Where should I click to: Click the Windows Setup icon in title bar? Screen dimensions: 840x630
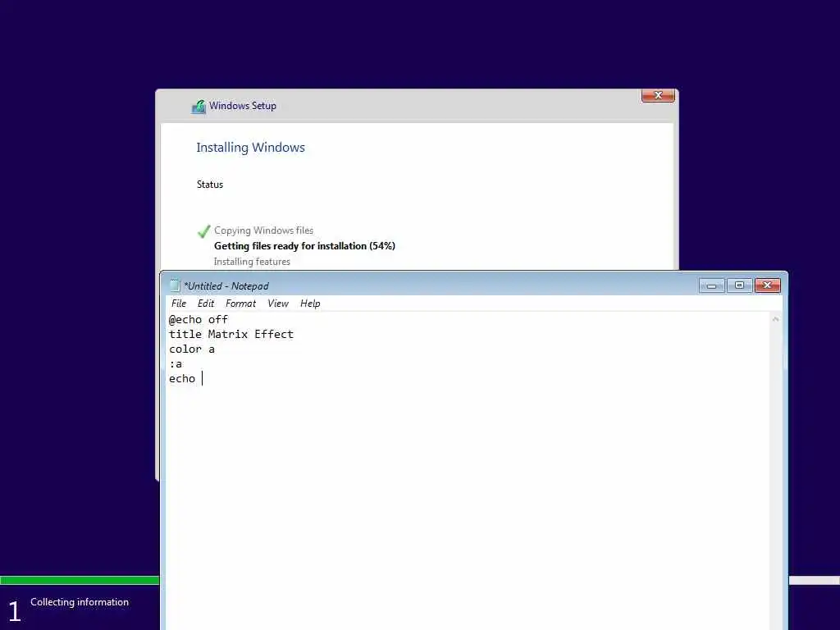[x=199, y=106]
